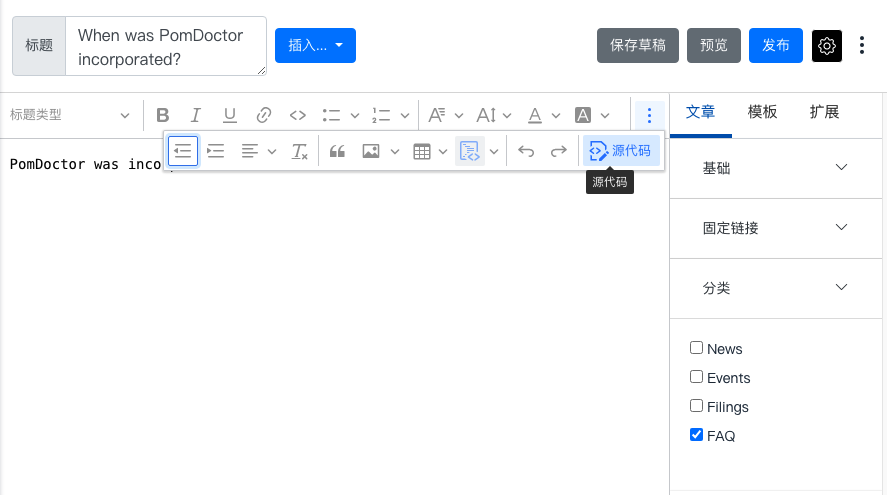
Task: Open the 标题类型 heading dropdown
Action: click(x=70, y=115)
